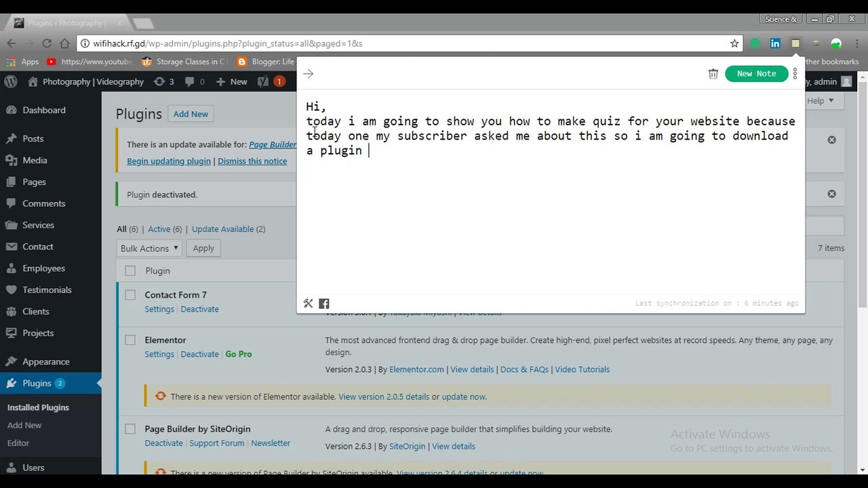
Task: Open YouTube bookmark in bookmarks bar
Action: 90,62
